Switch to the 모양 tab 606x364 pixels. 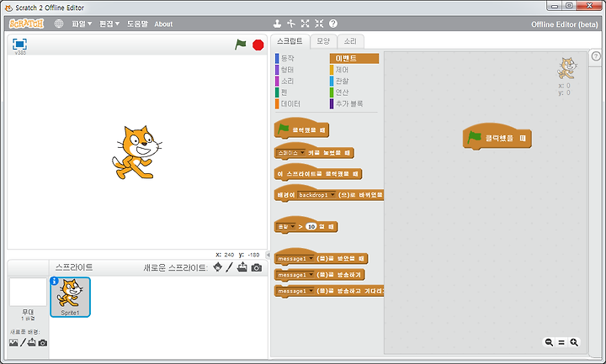[323, 41]
